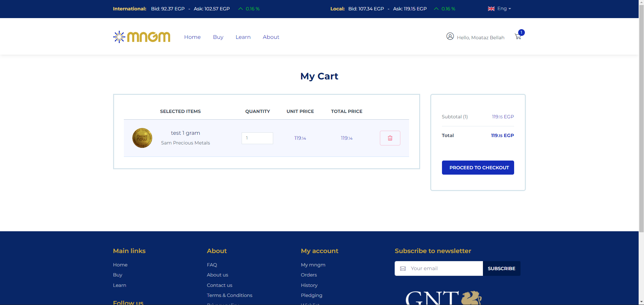
Task: Click the page vertical scrollbar
Action: pos(641,134)
